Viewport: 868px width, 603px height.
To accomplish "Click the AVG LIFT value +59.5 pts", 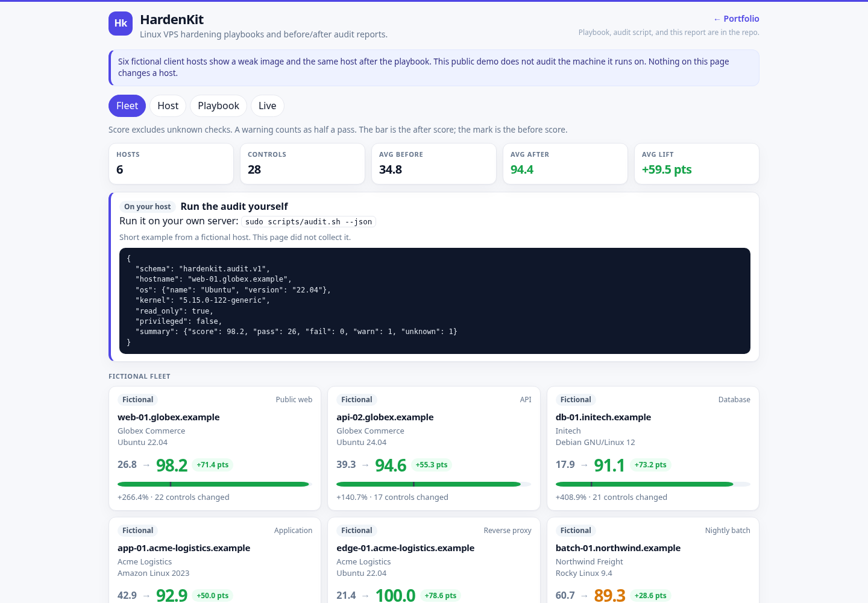I will pyautogui.click(x=667, y=169).
